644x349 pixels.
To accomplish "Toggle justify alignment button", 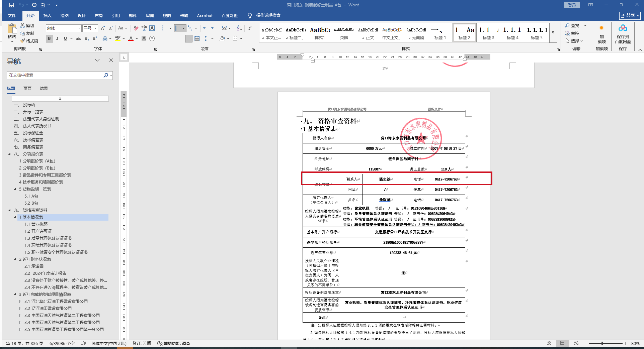I will (189, 38).
